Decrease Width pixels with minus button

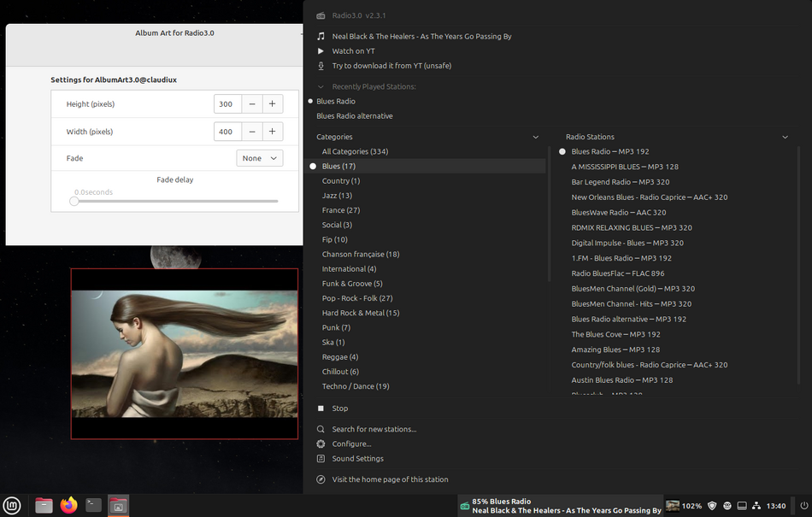click(x=251, y=132)
